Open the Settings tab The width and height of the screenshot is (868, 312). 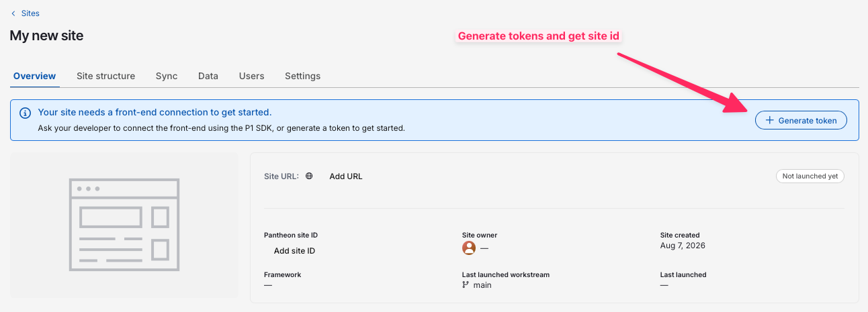(x=302, y=76)
